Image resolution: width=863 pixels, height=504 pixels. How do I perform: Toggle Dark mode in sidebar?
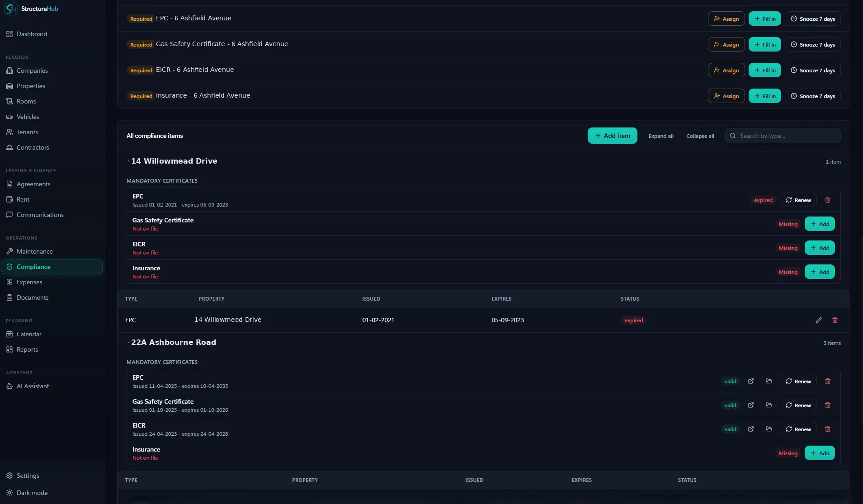coord(53,493)
